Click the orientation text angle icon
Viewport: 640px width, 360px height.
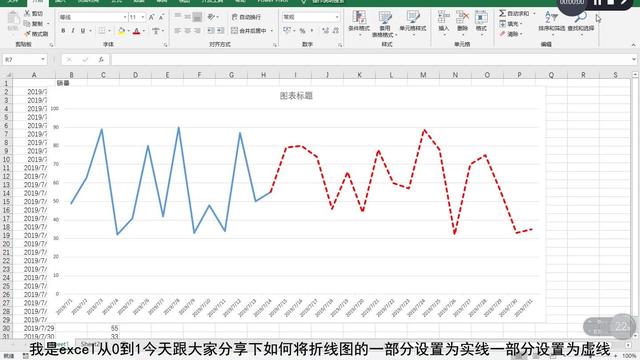pos(211,17)
